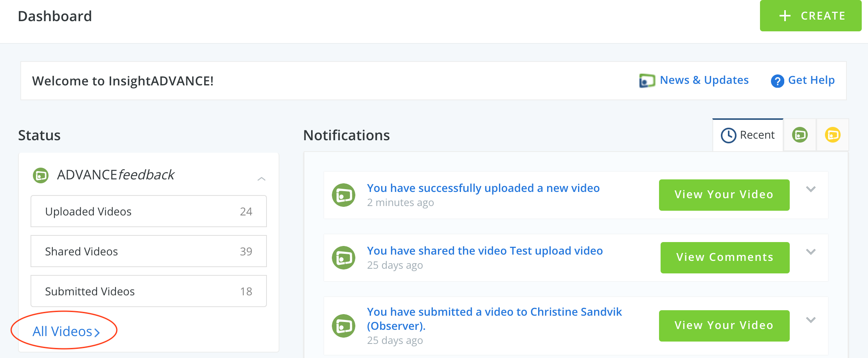Click the Dashboard page title

(x=55, y=16)
